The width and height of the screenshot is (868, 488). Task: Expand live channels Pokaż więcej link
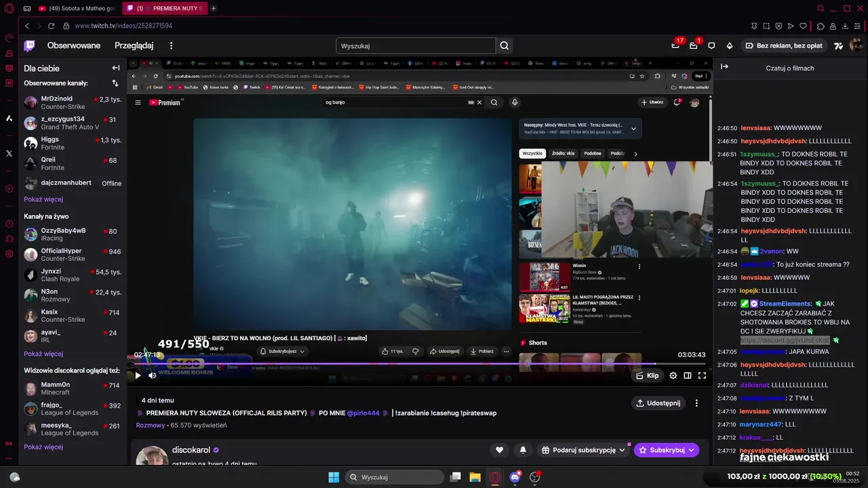pyautogui.click(x=43, y=354)
